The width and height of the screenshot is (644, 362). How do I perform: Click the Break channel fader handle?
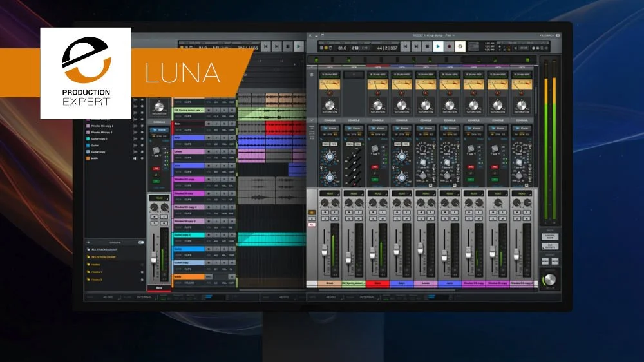[325, 250]
